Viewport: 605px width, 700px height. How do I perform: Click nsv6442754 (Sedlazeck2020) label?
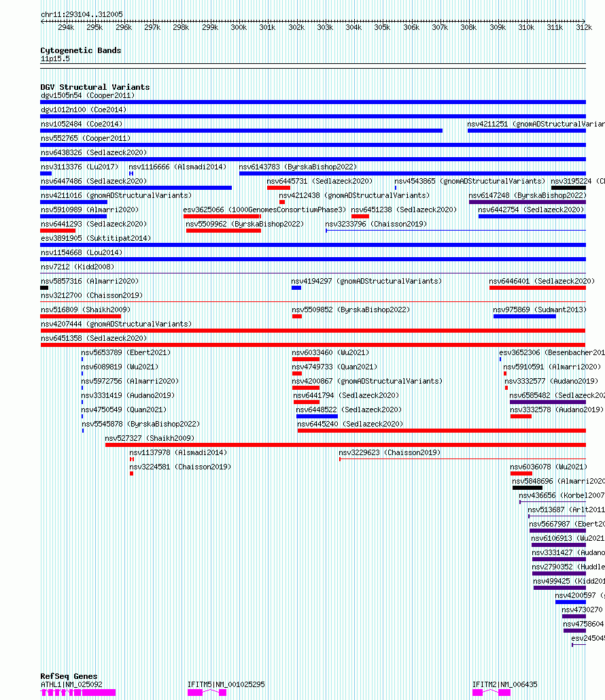(x=531, y=210)
